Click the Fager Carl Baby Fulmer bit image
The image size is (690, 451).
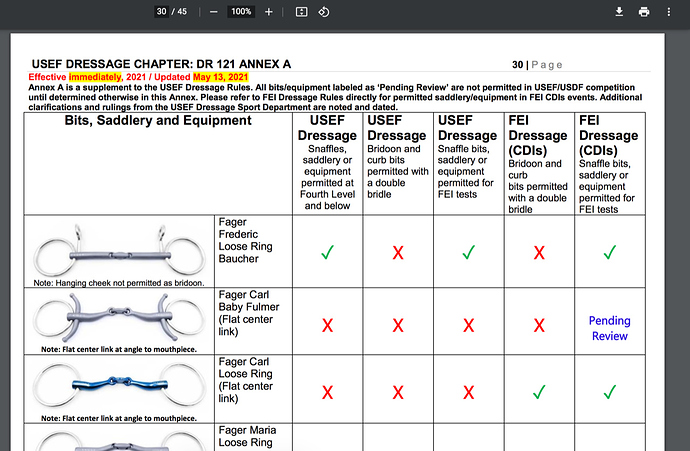[x=119, y=318]
